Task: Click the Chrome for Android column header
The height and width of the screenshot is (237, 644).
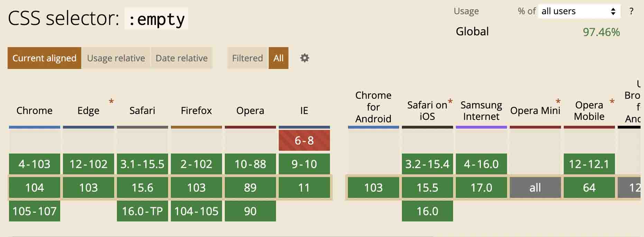Action: pos(374,107)
